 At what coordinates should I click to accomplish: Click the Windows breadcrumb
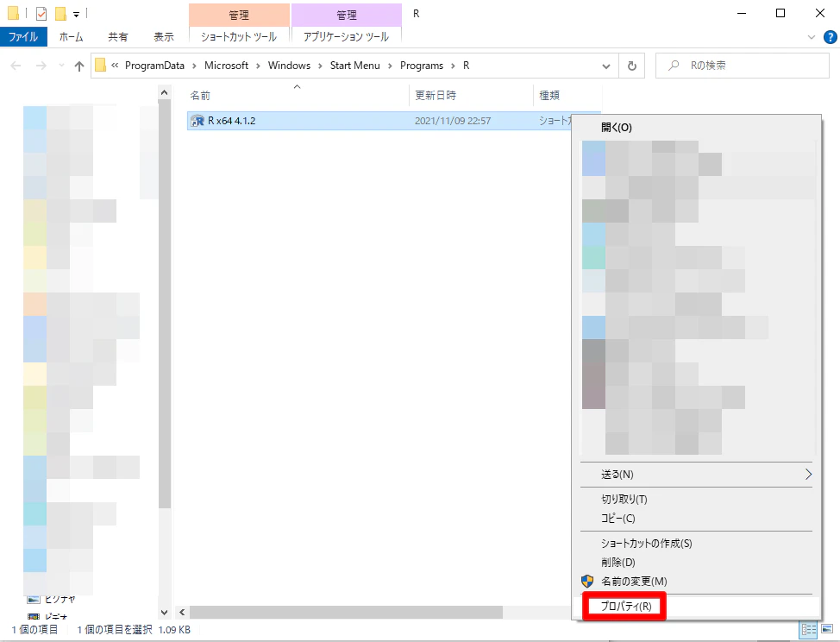click(289, 66)
